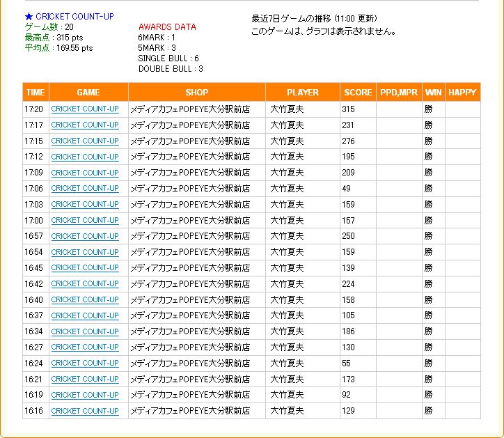Open CRICKET COUNT-UP link at 17:03
This screenshot has height=438, width=504.
pos(85,204)
